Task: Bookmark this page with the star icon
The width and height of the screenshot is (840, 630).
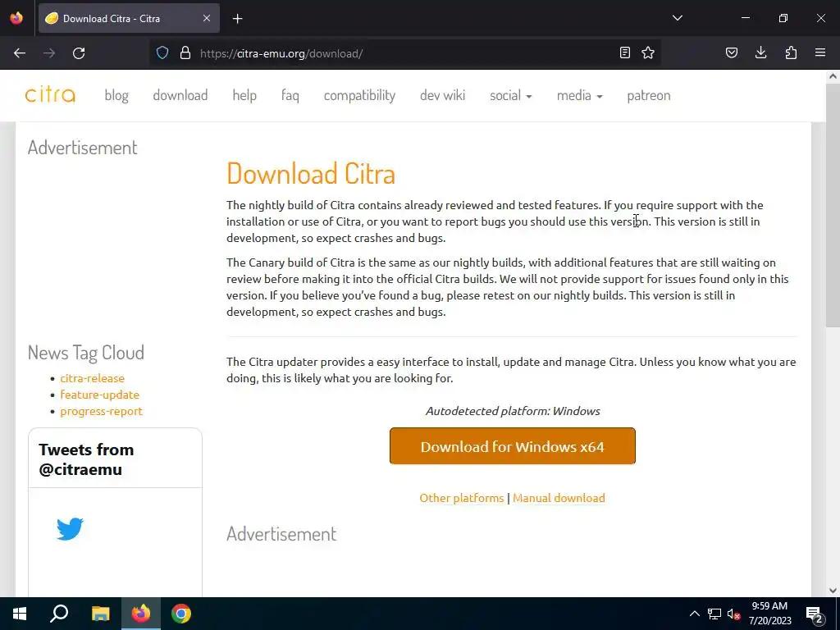Action: (648, 52)
